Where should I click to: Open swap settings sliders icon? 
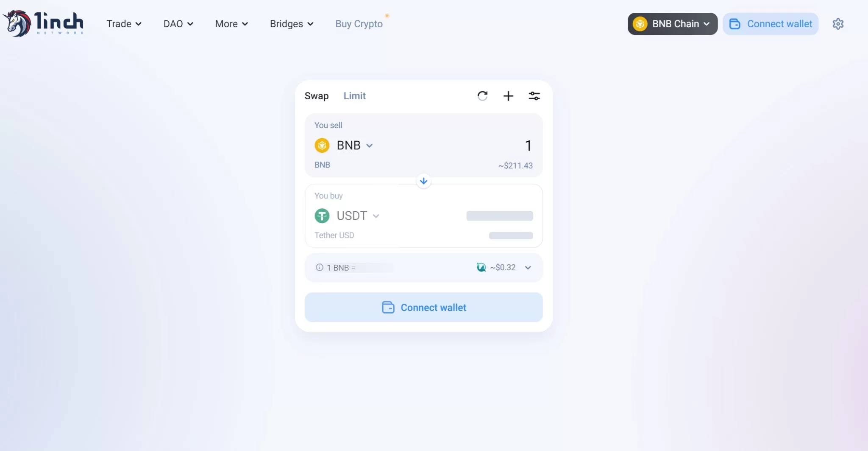coord(534,96)
